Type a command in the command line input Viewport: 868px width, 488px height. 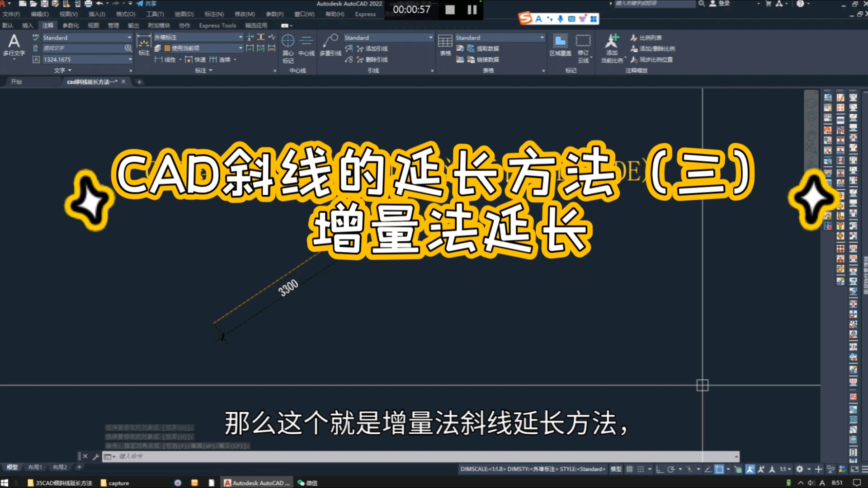[x=181, y=456]
